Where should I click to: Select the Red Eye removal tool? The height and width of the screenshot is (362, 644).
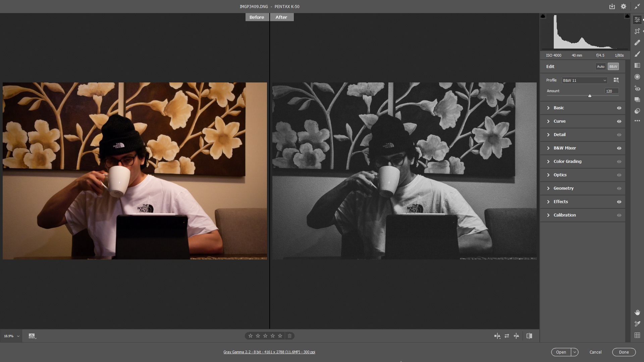click(637, 88)
